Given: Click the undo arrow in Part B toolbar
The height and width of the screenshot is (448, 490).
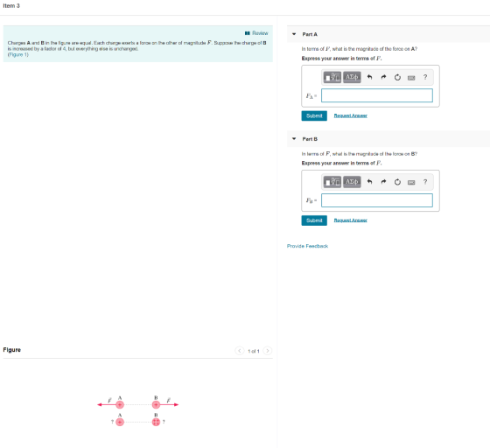Looking at the screenshot, I should click(x=369, y=182).
